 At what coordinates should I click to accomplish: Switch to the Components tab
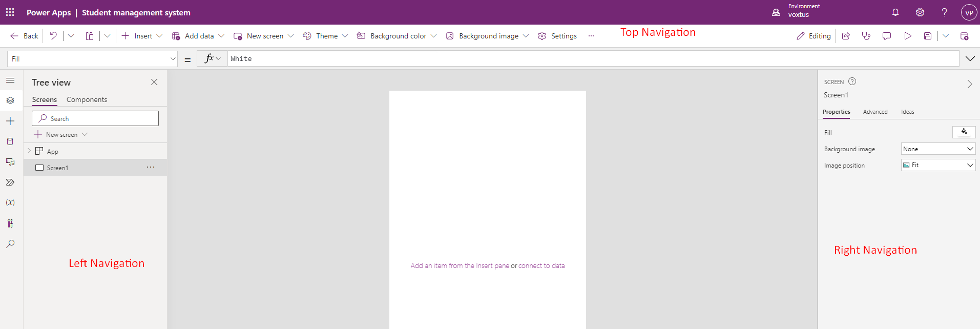(x=87, y=99)
